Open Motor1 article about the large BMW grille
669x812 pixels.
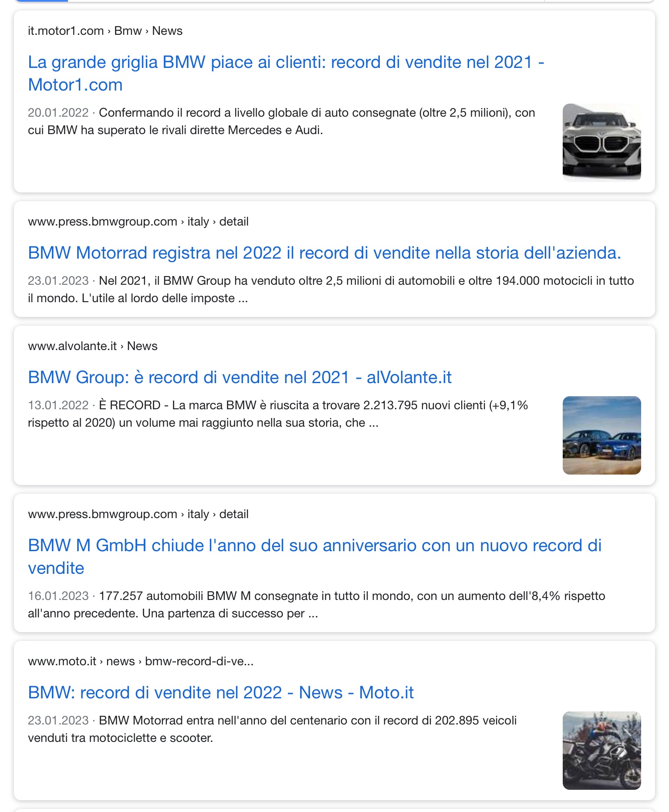click(x=286, y=73)
